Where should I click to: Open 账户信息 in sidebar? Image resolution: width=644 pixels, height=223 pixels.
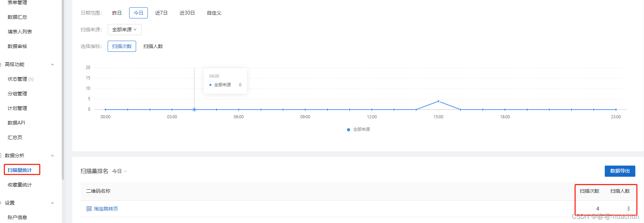[x=17, y=217]
